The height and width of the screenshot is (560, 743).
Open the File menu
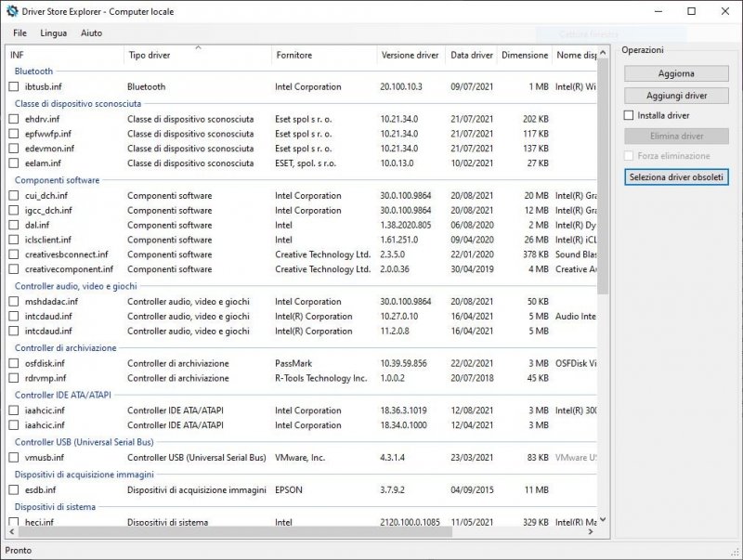point(20,33)
